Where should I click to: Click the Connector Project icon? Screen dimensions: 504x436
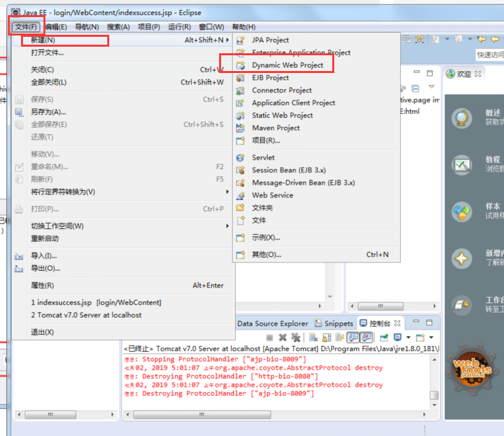[x=240, y=90]
